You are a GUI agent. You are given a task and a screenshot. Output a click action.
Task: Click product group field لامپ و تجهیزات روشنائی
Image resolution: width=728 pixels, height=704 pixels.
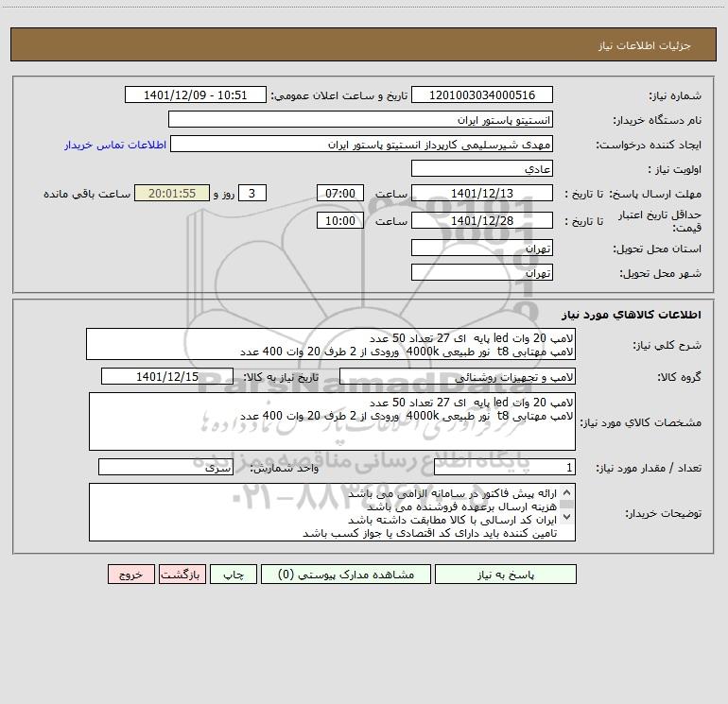[458, 376]
